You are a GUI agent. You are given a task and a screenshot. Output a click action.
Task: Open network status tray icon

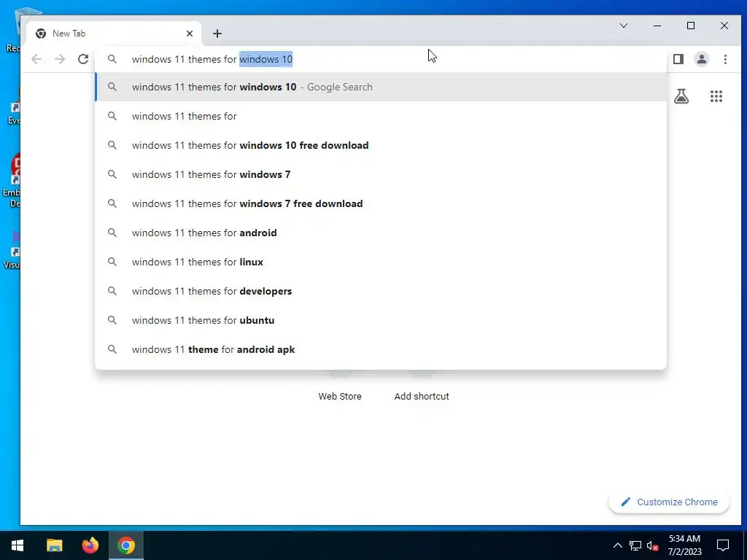(635, 545)
